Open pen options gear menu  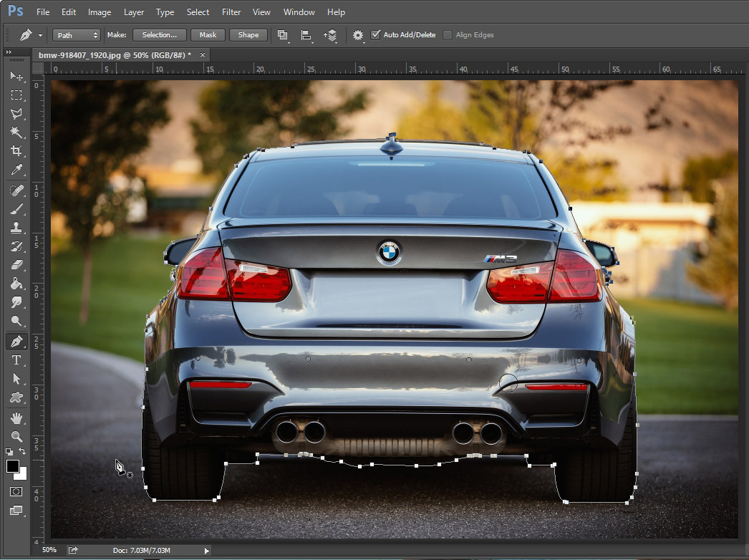click(358, 35)
